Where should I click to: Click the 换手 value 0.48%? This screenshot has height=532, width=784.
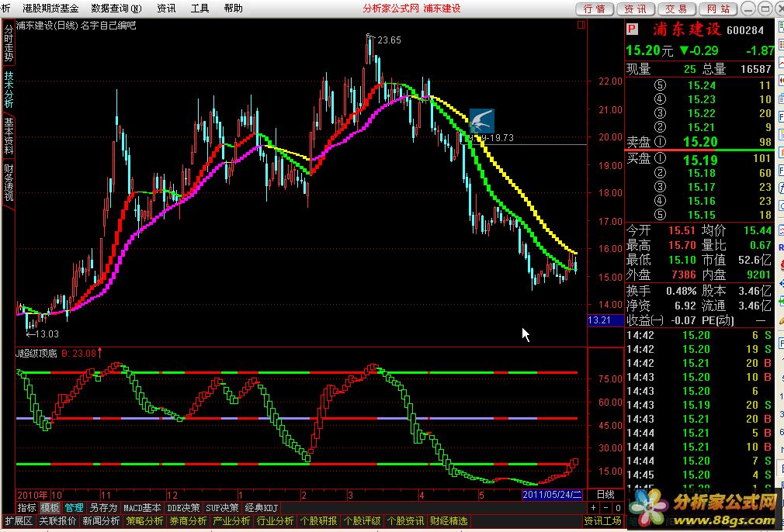coord(681,291)
